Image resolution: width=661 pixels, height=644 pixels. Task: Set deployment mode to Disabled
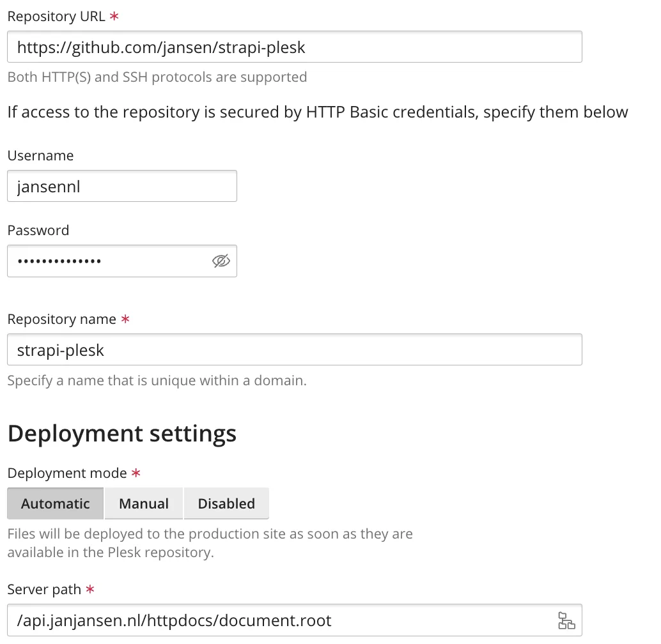click(x=226, y=503)
